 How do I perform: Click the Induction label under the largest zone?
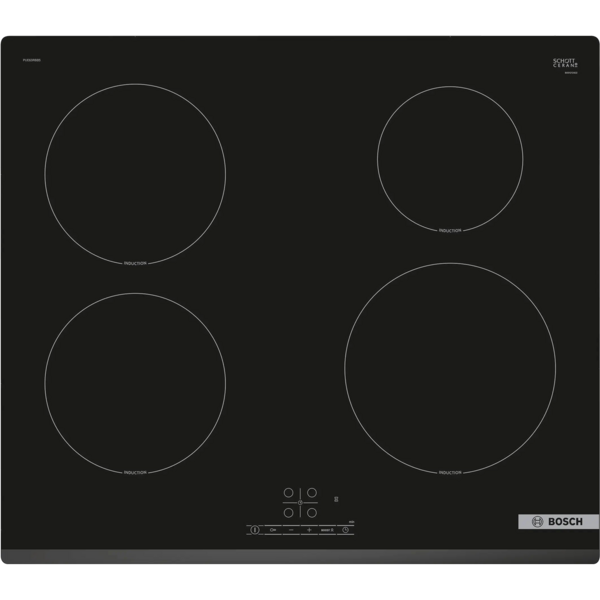tap(449, 469)
